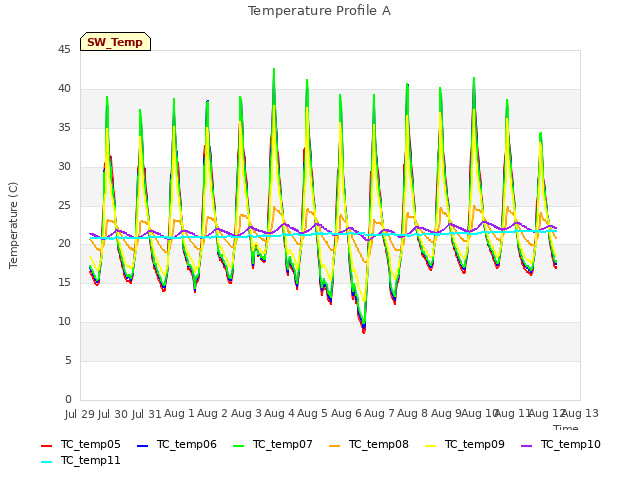Viewport: 640px width, 480px height.
Task: Click the Aug 5 x-axis date label
Action: pyautogui.click(x=313, y=414)
